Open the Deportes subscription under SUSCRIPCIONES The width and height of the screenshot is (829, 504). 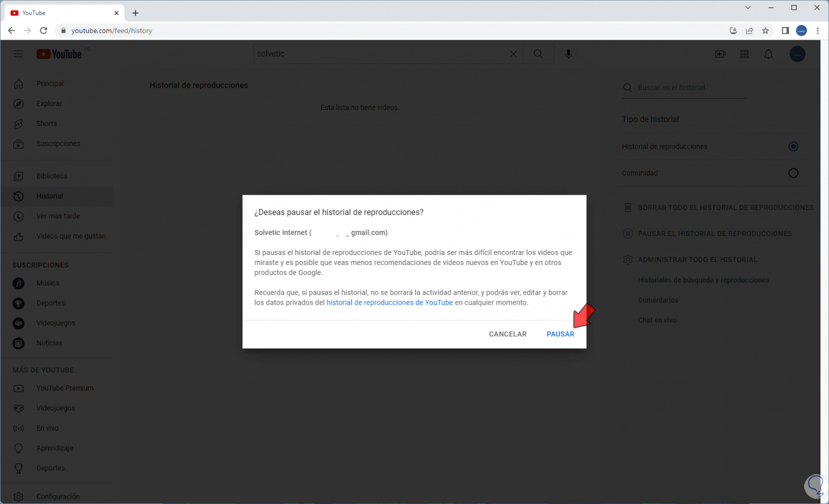tap(57, 303)
